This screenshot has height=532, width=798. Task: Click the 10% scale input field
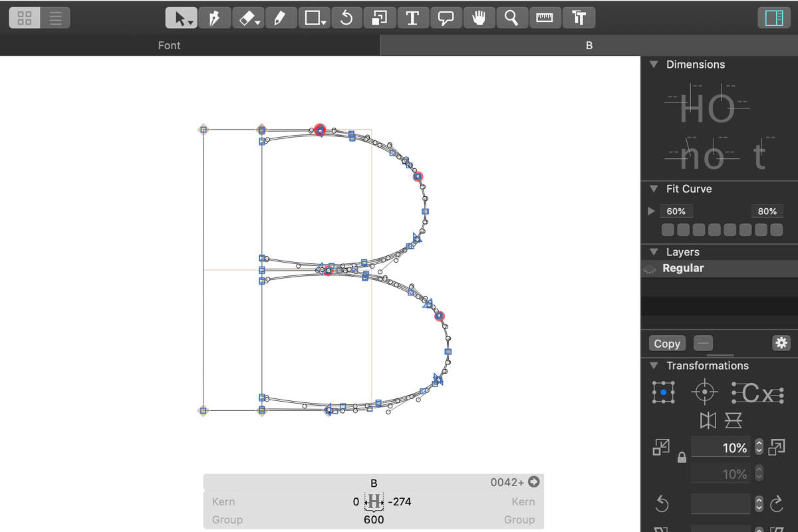pyautogui.click(x=720, y=448)
